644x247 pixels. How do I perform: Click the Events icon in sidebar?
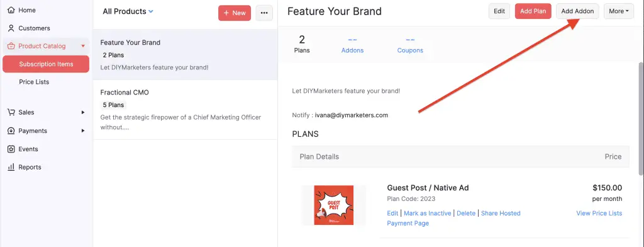11,149
